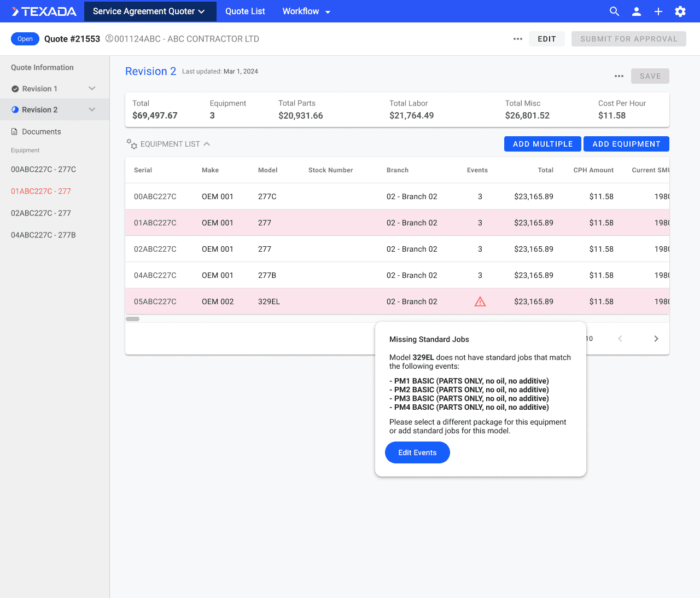The width and height of the screenshot is (700, 598).
Task: Select 02ABC227C - 277 in sidebar
Action: (x=41, y=213)
